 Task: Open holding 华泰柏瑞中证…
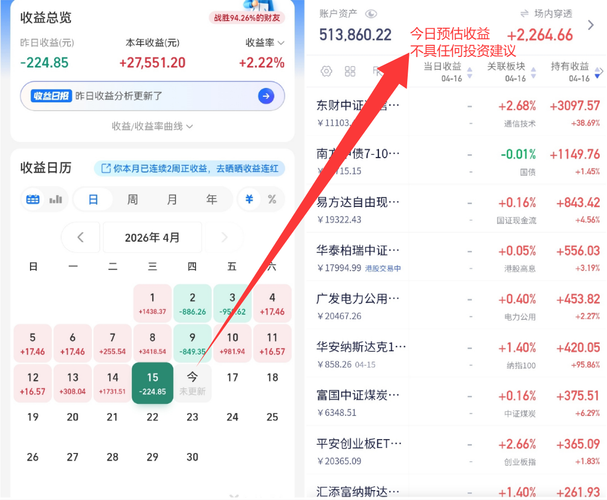(457, 258)
